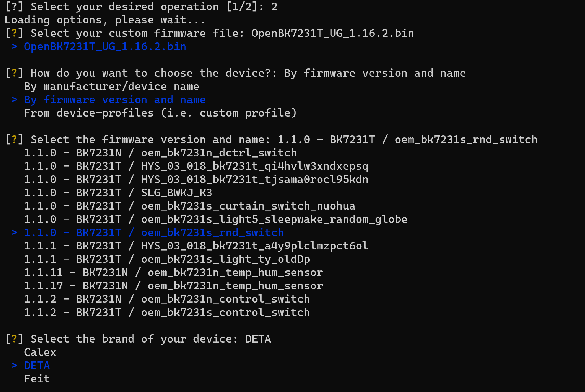Screen dimensions: 585x392
Task: Click highlighted oem_bk7231s_rnd_switch list entry
Action: 154,233
